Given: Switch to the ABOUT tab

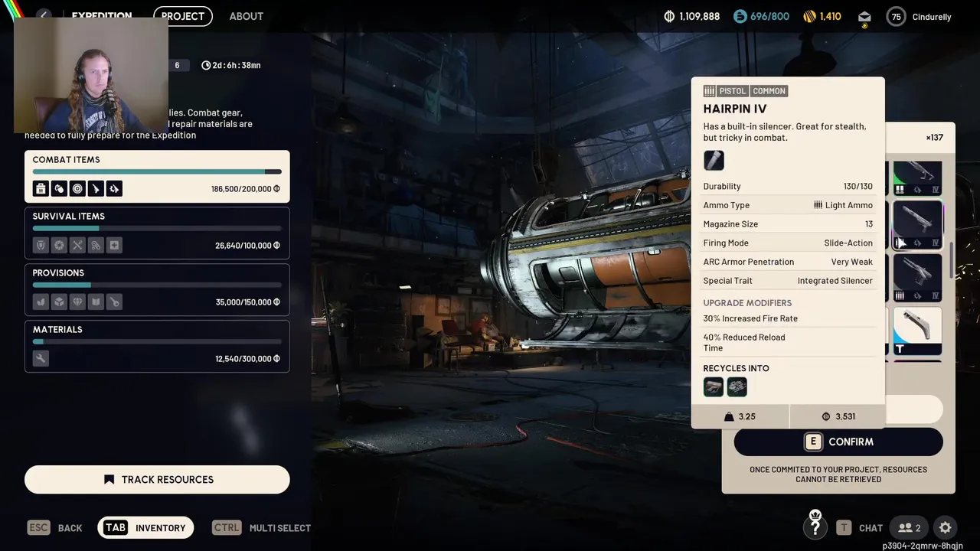Looking at the screenshot, I should click(x=247, y=16).
